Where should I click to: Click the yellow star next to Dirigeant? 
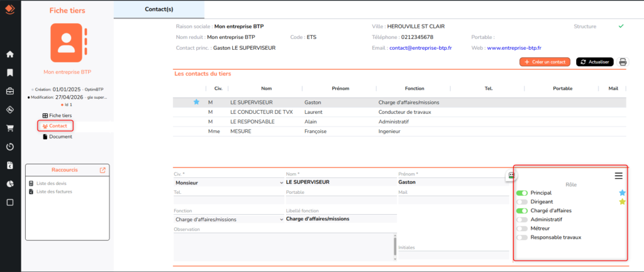622,201
